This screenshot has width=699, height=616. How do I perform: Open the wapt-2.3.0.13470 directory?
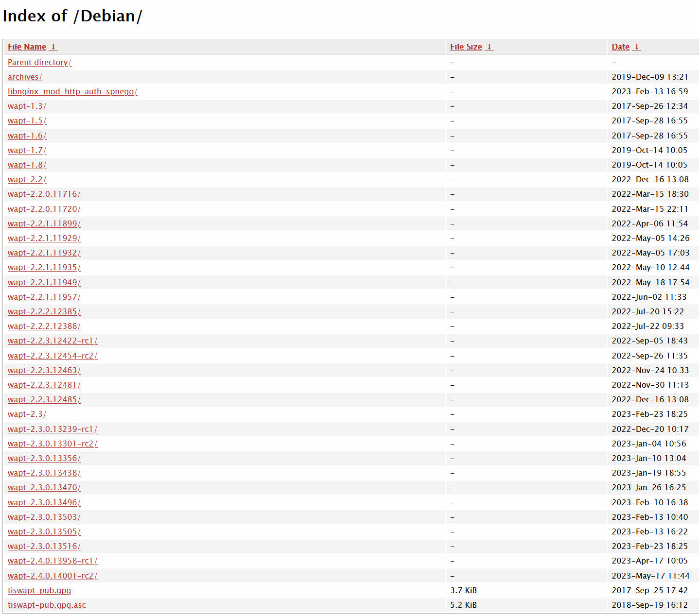point(44,487)
